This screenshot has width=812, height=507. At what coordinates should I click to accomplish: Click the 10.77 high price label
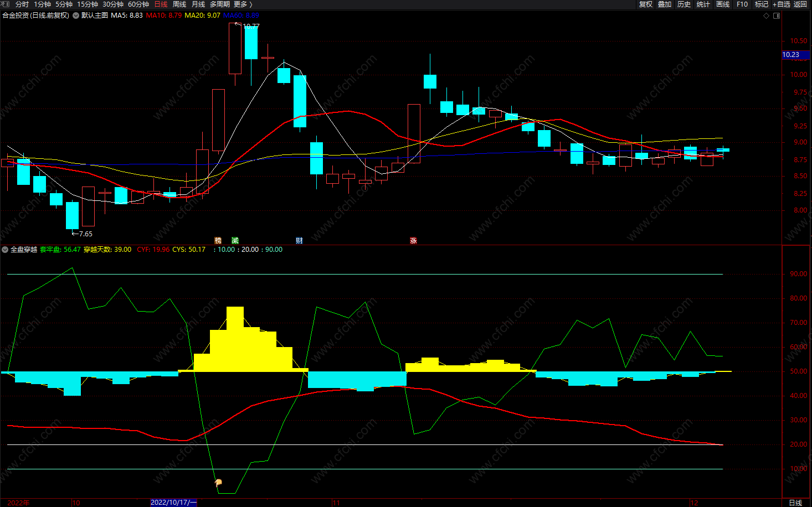coord(251,26)
